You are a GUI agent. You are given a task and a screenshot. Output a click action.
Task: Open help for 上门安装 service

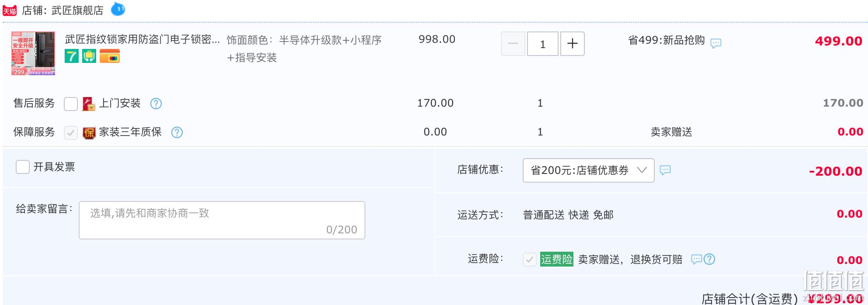pos(156,104)
